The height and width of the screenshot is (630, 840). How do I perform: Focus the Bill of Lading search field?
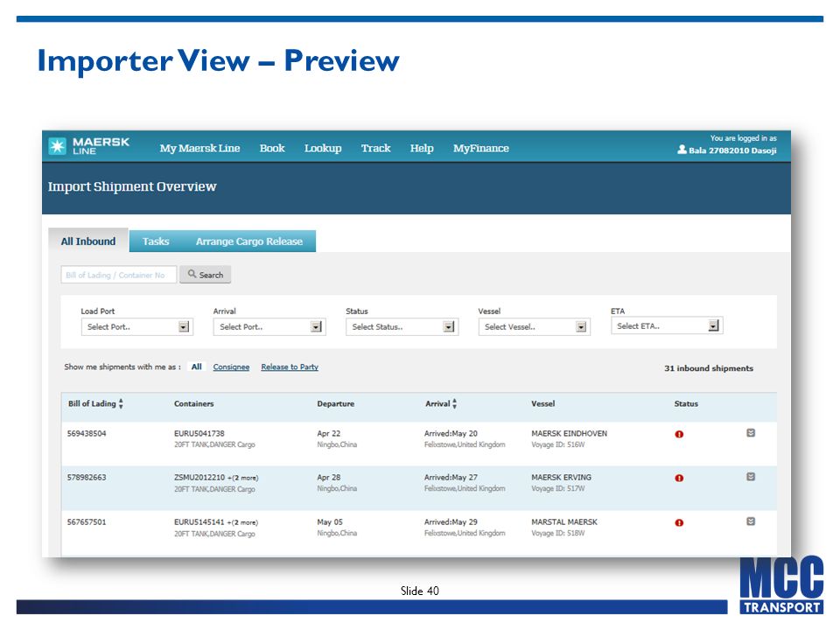tap(118, 275)
